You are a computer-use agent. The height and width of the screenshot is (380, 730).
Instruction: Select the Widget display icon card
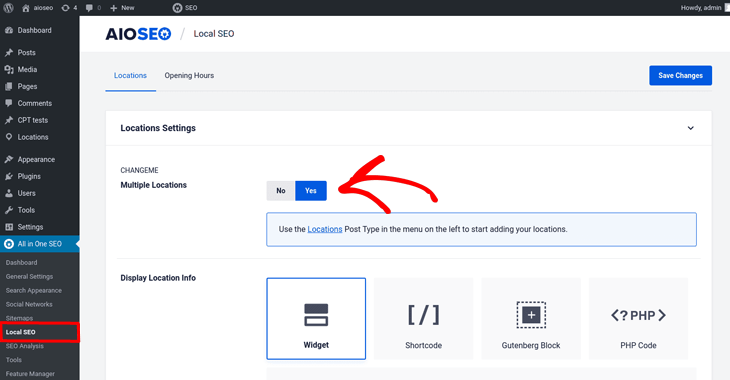pyautogui.click(x=316, y=319)
